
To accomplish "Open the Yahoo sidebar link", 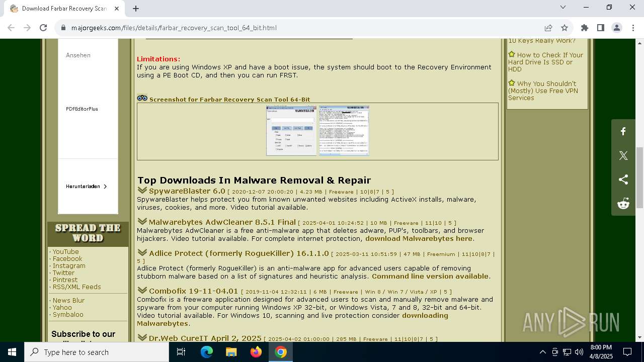I will point(62,307).
